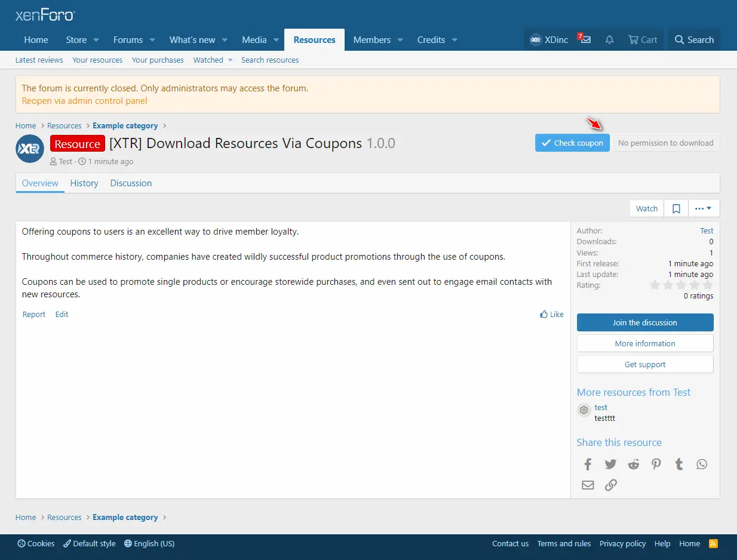This screenshot has height=560, width=737.
Task: Open the alerts bell icon
Action: click(x=609, y=40)
